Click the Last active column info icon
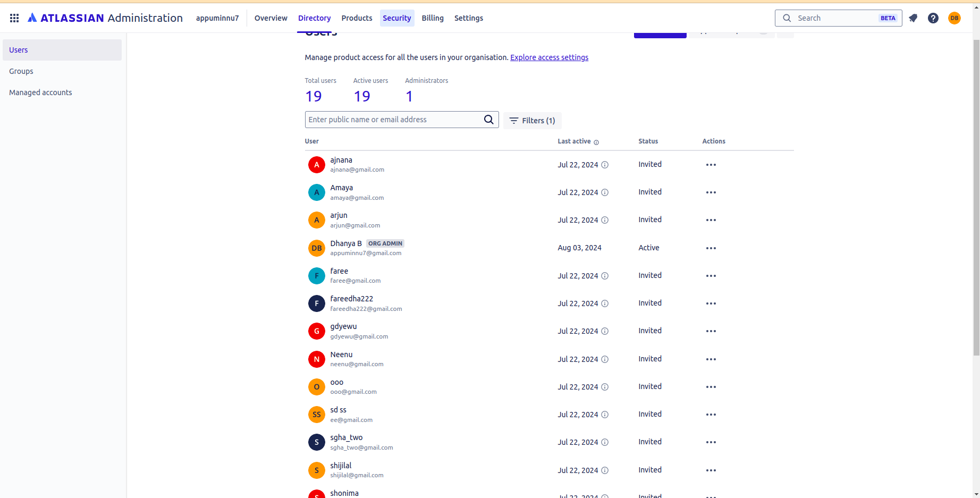 [x=596, y=142]
